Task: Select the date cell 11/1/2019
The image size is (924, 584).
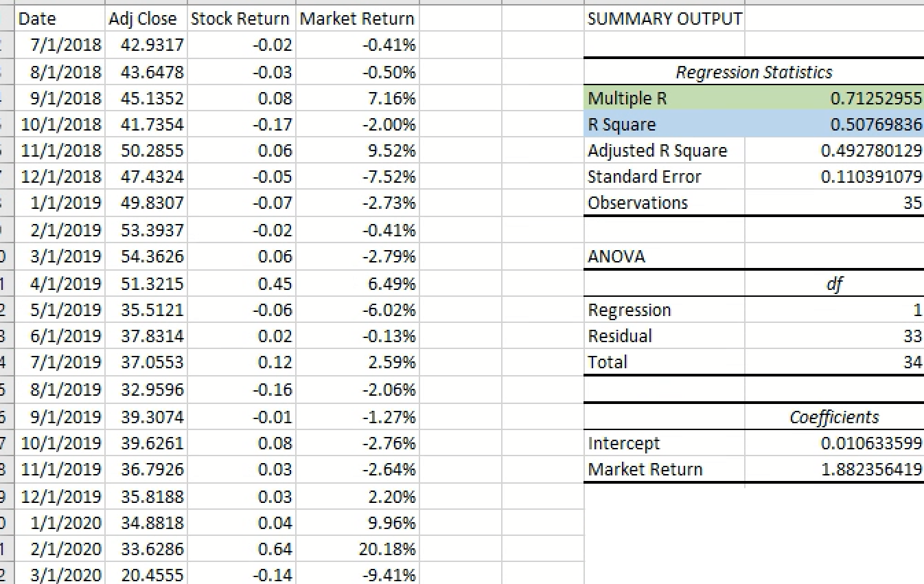Action: 60,469
